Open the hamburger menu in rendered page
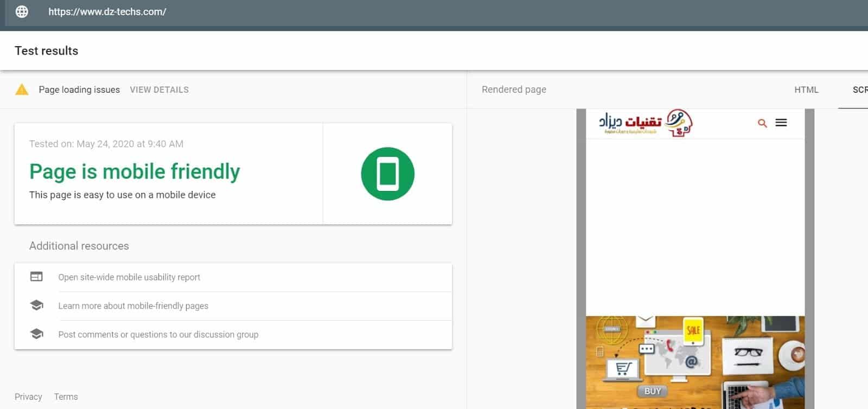Screen dimensions: 868x409 click(x=781, y=123)
